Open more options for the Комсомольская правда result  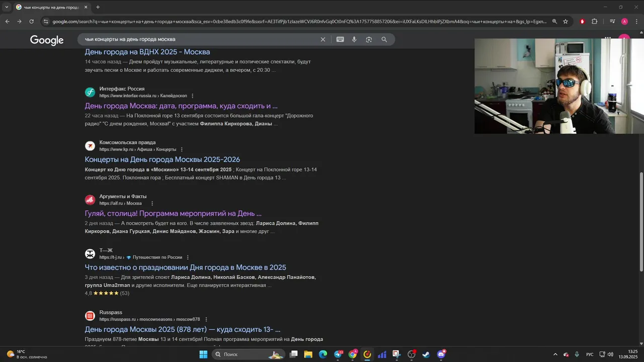pyautogui.click(x=182, y=149)
